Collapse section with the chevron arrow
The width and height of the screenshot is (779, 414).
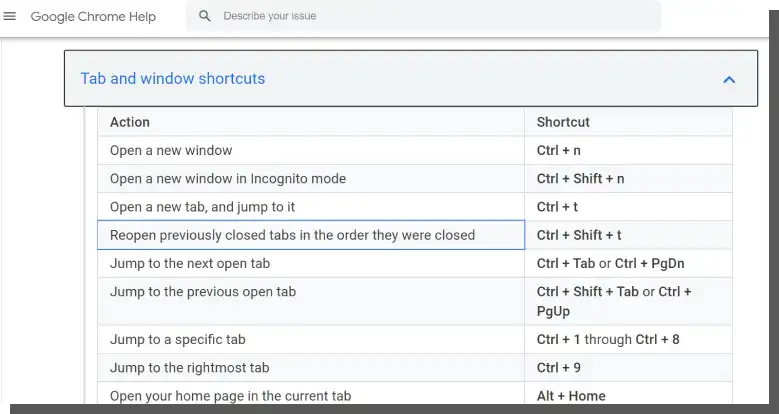coord(729,80)
